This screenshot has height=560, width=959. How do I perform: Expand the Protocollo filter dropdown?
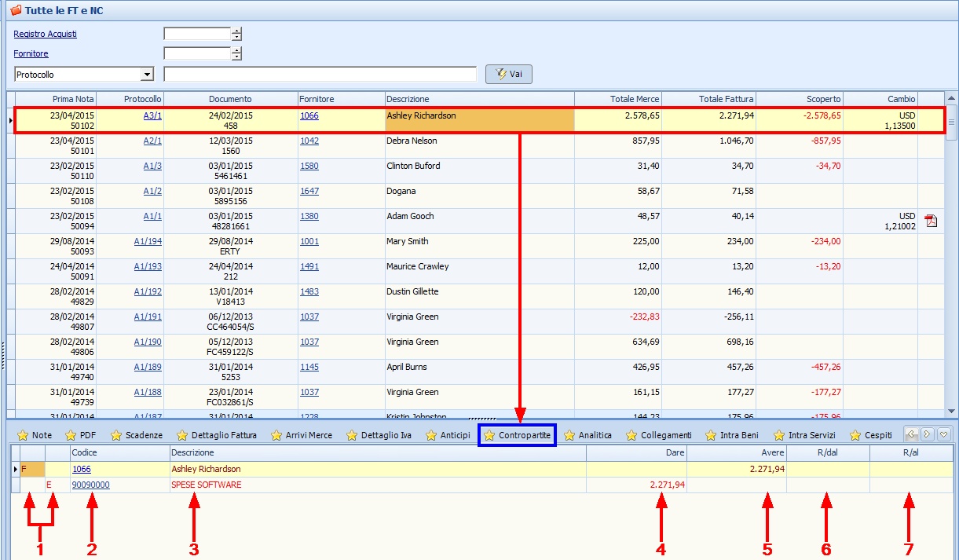tap(147, 75)
